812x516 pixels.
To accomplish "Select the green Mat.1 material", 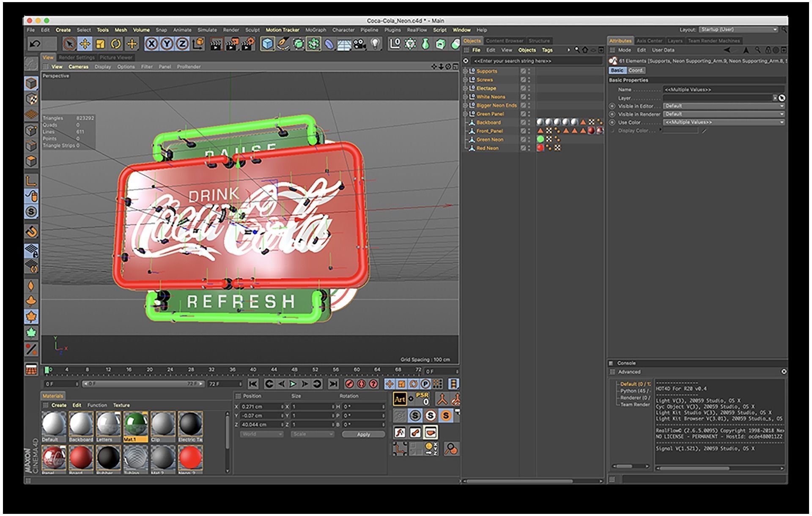I will tap(136, 427).
